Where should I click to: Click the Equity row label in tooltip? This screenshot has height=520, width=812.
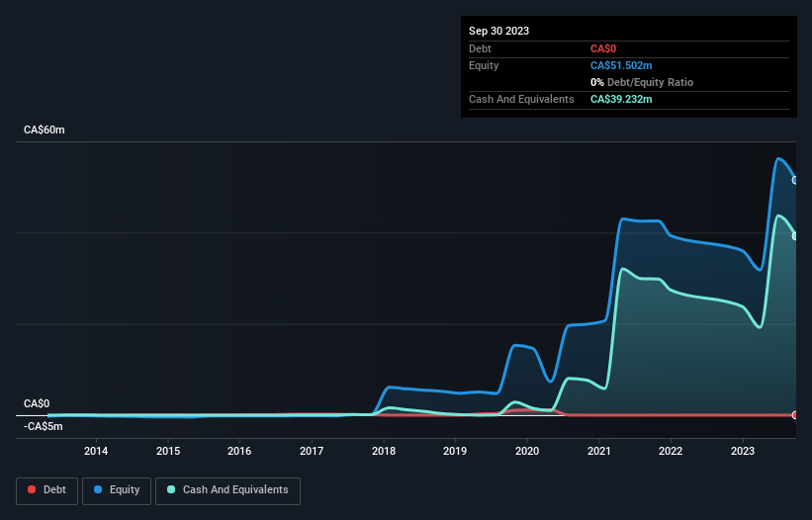pos(484,65)
